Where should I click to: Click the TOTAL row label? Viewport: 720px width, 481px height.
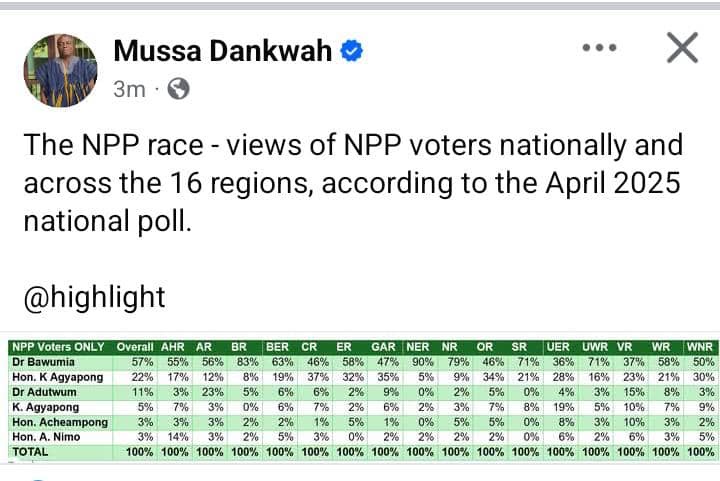click(x=30, y=452)
